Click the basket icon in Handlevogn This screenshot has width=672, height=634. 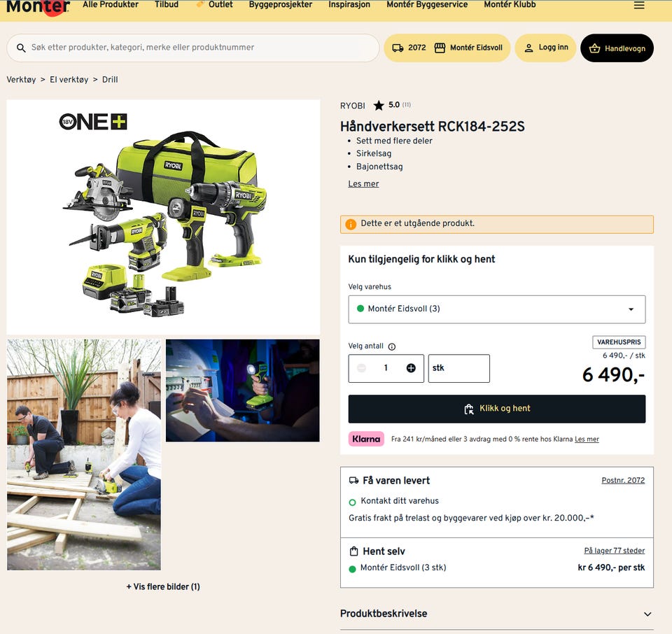(594, 48)
